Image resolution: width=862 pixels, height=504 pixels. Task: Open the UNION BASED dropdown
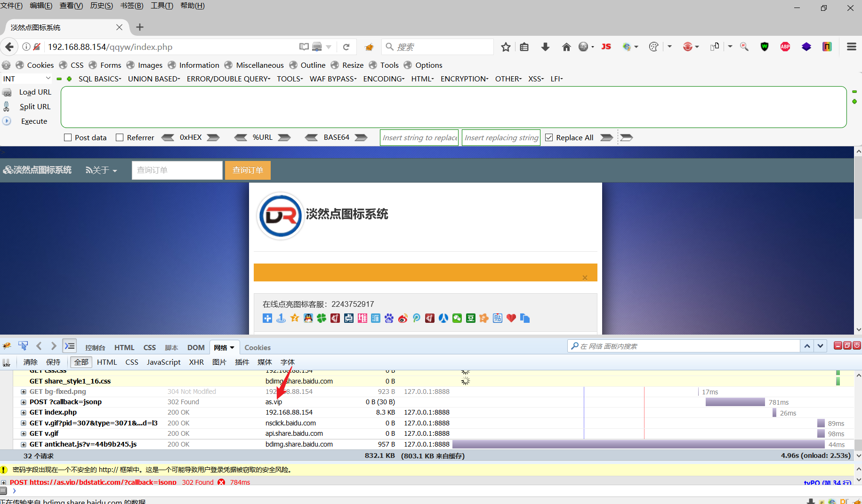point(154,79)
